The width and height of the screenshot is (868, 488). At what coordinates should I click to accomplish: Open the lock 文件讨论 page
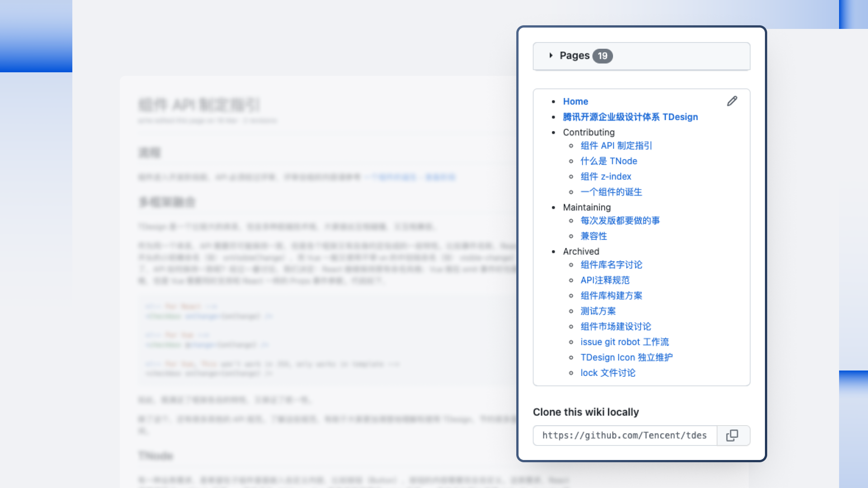608,373
